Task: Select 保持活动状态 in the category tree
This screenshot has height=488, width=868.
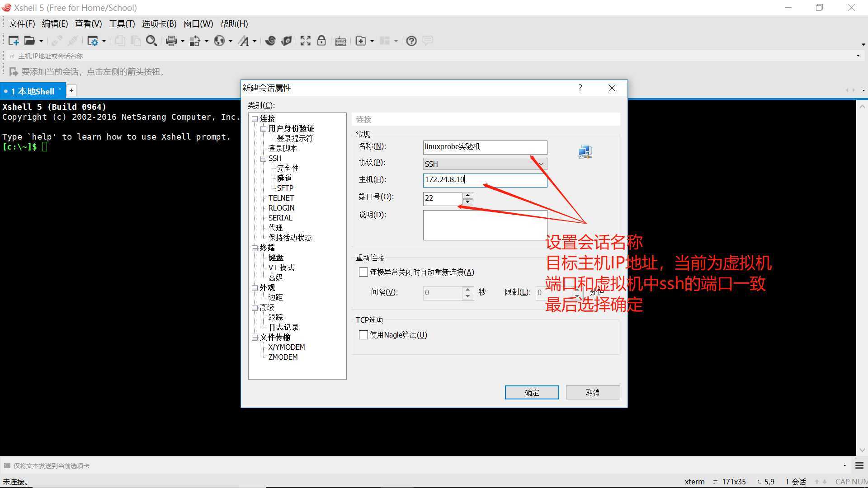Action: click(x=290, y=238)
